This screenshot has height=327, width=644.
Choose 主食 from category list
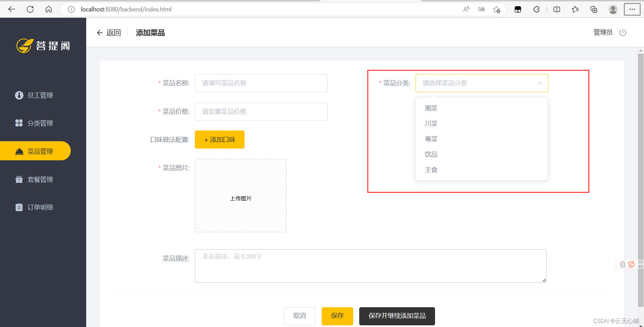[482, 170]
